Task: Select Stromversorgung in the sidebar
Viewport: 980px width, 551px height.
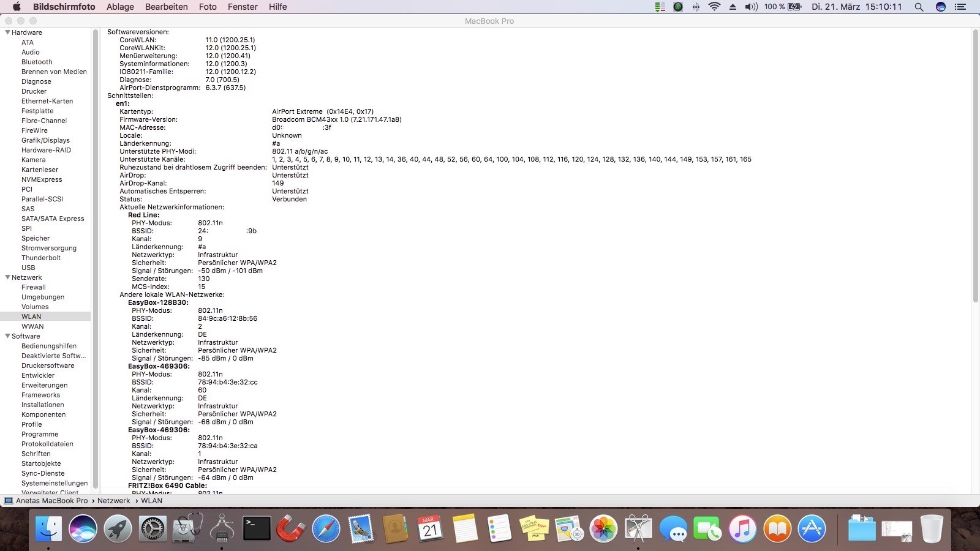Action: coord(49,248)
